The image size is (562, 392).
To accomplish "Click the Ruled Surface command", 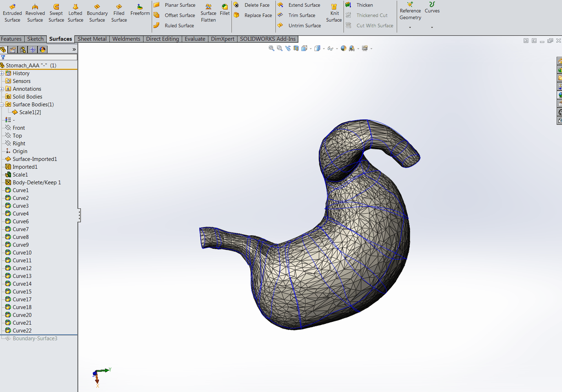I will [174, 26].
